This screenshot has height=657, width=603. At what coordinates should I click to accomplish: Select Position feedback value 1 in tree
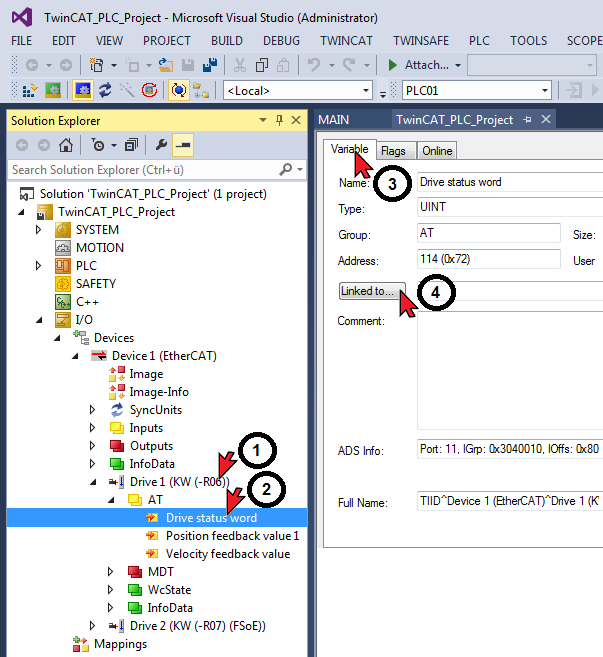[232, 536]
